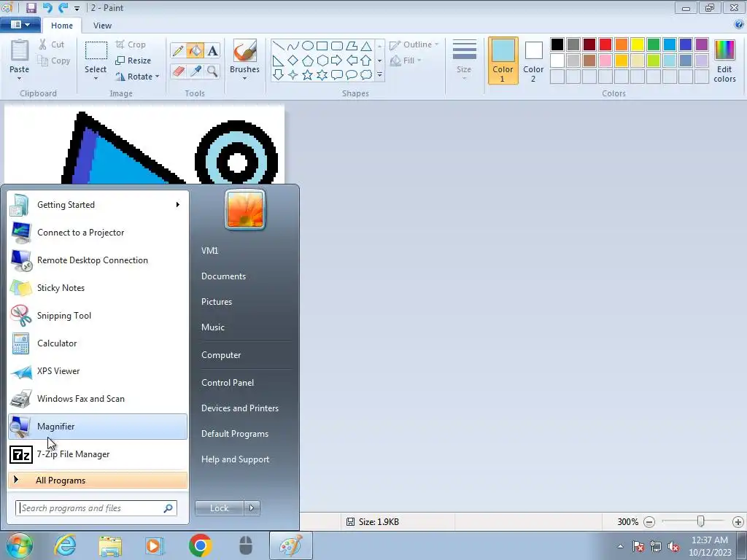Image resolution: width=747 pixels, height=560 pixels.
Task: Select Color 1 button
Action: pyautogui.click(x=503, y=61)
